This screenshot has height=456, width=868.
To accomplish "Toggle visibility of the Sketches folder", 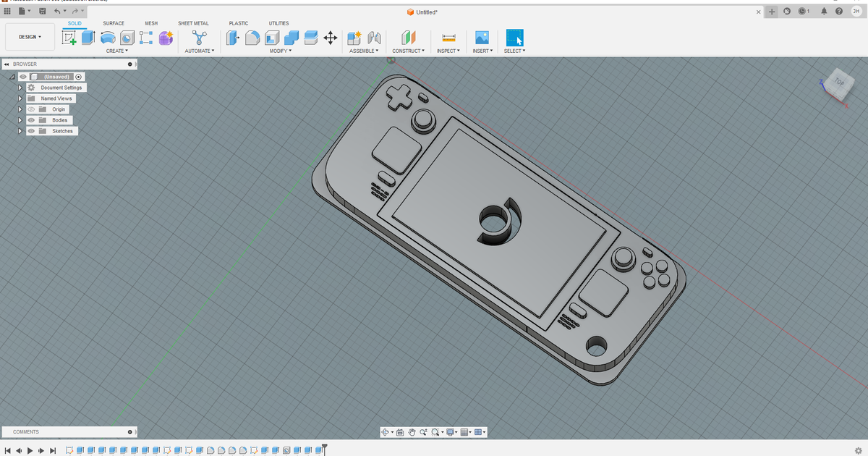I will point(31,130).
